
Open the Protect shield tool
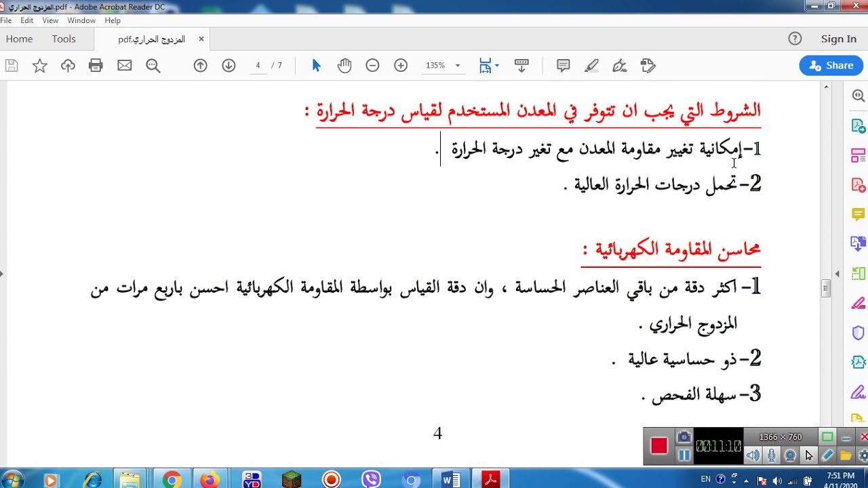858,333
